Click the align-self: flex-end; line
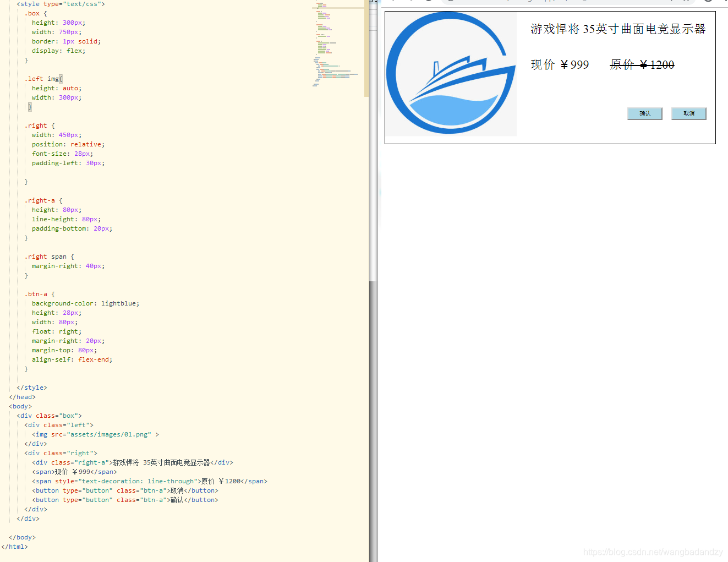Screen dimensions: 728x562 72,359
